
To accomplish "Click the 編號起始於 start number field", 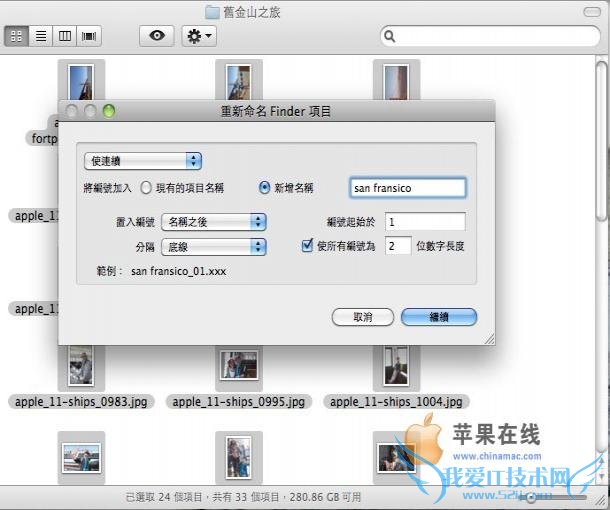I will [x=425, y=222].
